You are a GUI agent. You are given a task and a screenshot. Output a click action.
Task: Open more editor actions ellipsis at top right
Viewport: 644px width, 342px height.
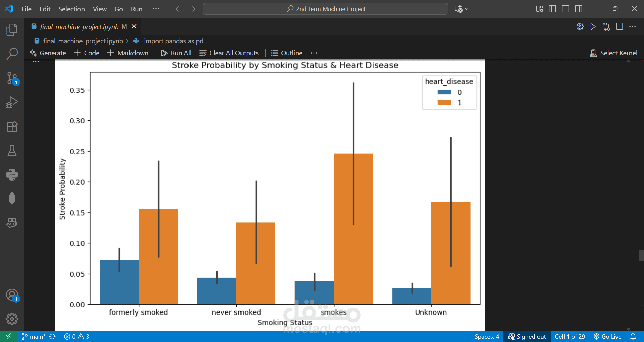[x=633, y=26]
